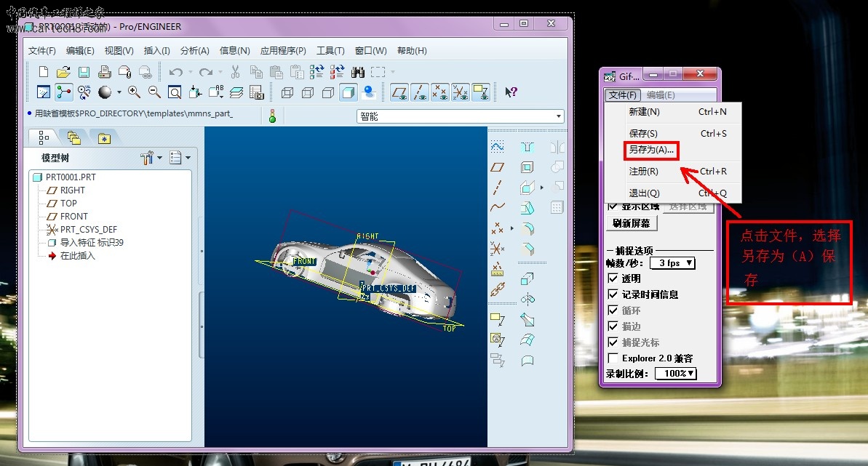Toggle coordinate systems display icon
Screen dimensions: 868x466
460,92
